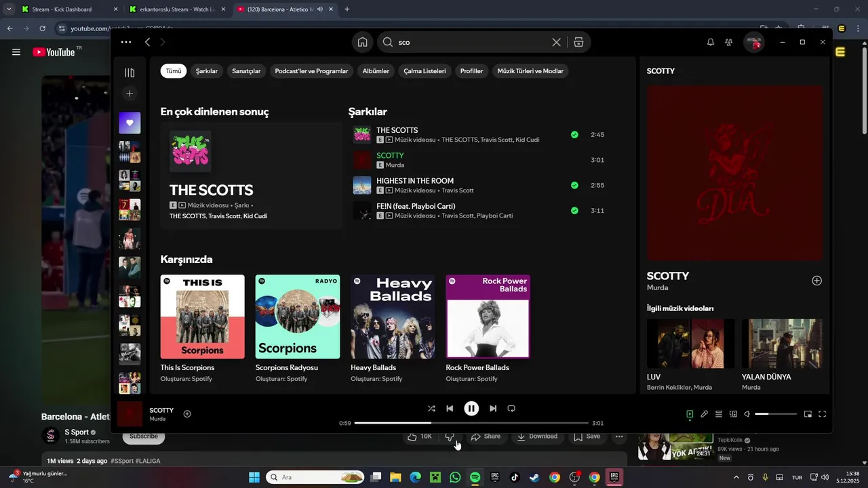Open Spotify home via the house icon

coord(363,42)
